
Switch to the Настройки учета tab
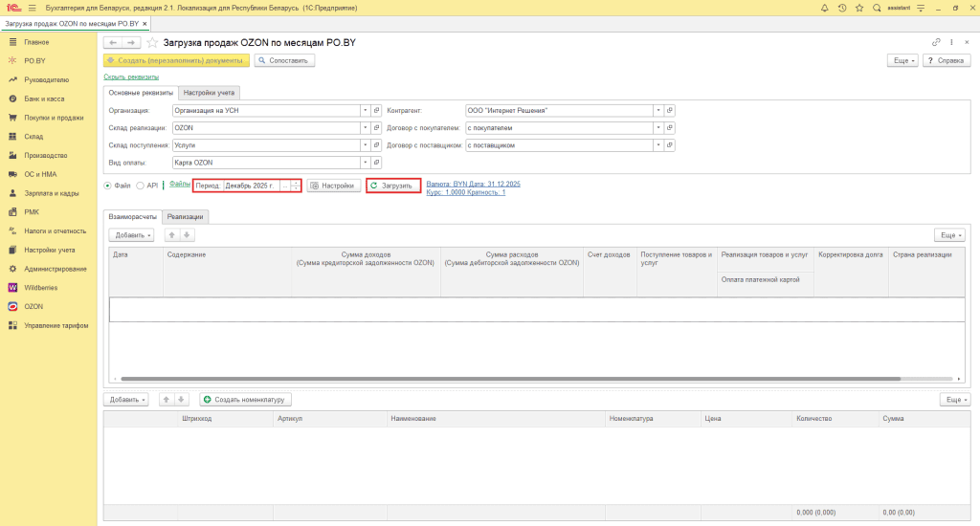(x=209, y=93)
